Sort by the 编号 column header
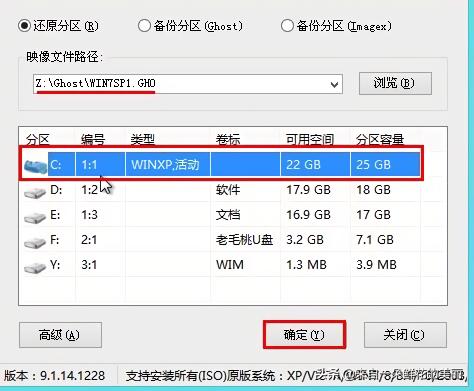The height and width of the screenshot is (391, 474). pyautogui.click(x=93, y=139)
